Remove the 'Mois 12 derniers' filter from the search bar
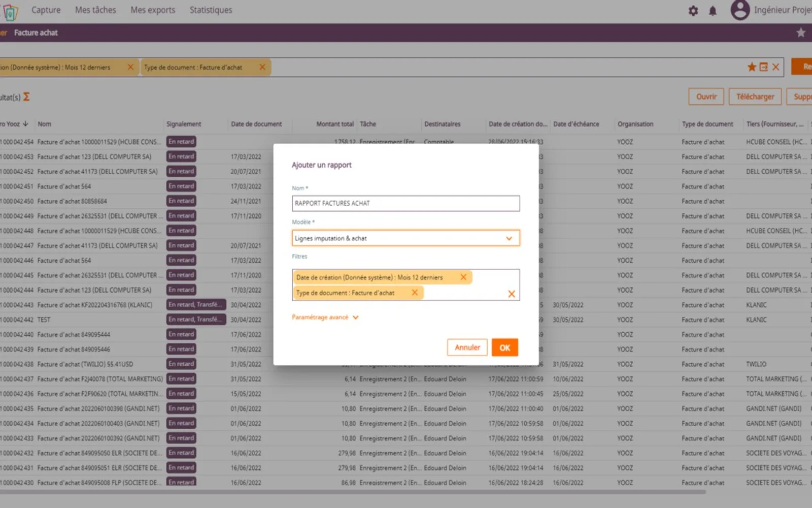 [x=130, y=67]
